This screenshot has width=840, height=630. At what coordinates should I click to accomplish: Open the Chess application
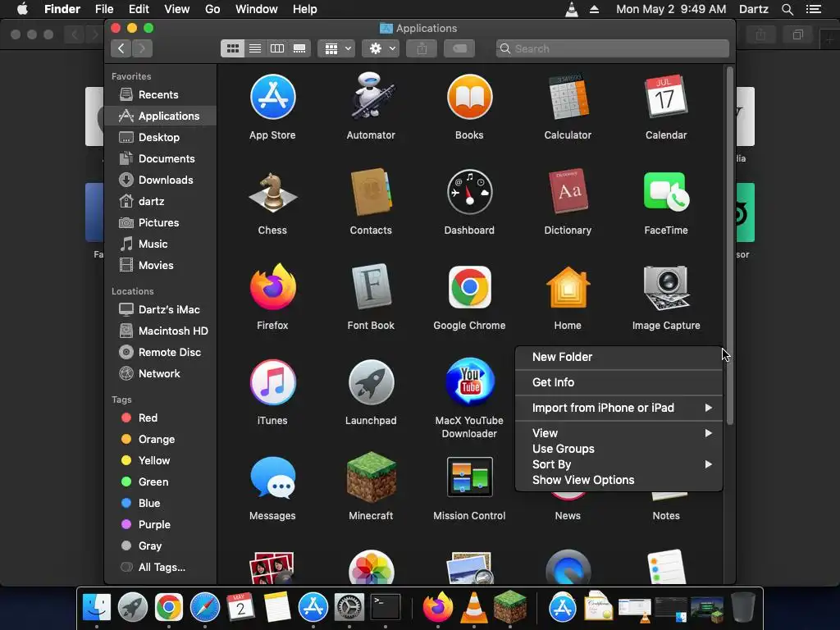coord(272,192)
